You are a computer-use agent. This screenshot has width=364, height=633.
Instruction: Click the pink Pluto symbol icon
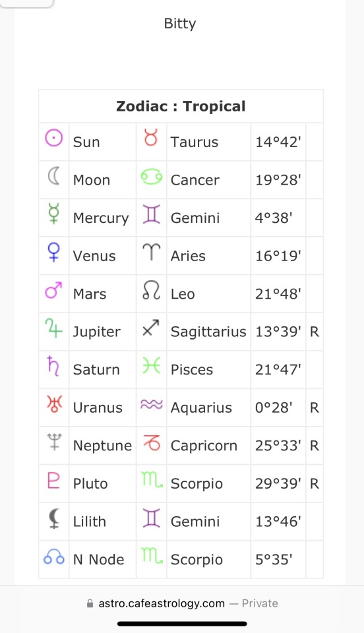[53, 480]
